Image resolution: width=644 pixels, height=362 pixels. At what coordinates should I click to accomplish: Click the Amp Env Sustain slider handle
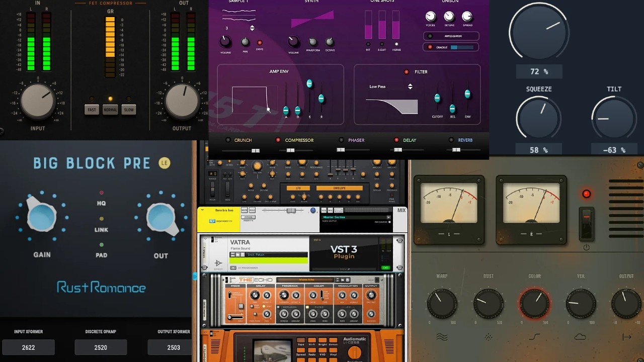click(309, 83)
